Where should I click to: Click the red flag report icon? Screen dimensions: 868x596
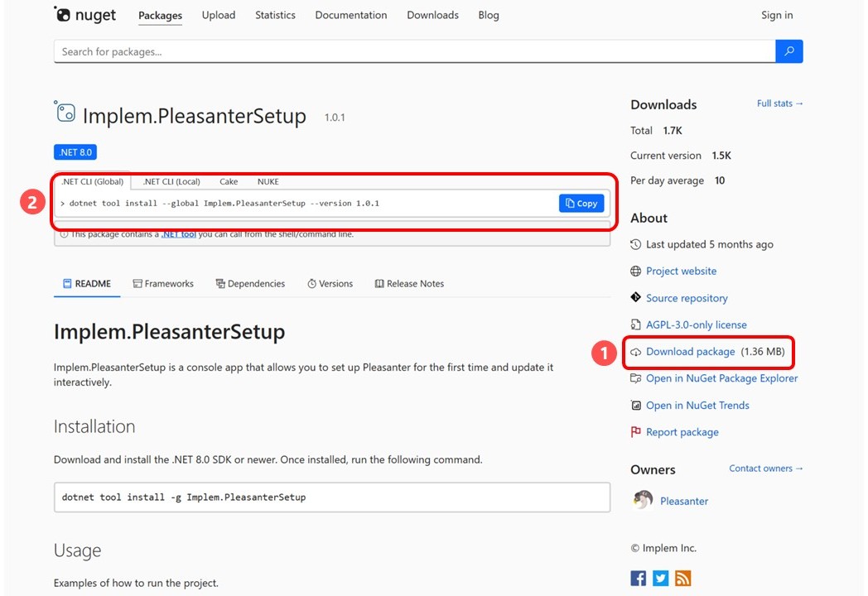pos(635,432)
